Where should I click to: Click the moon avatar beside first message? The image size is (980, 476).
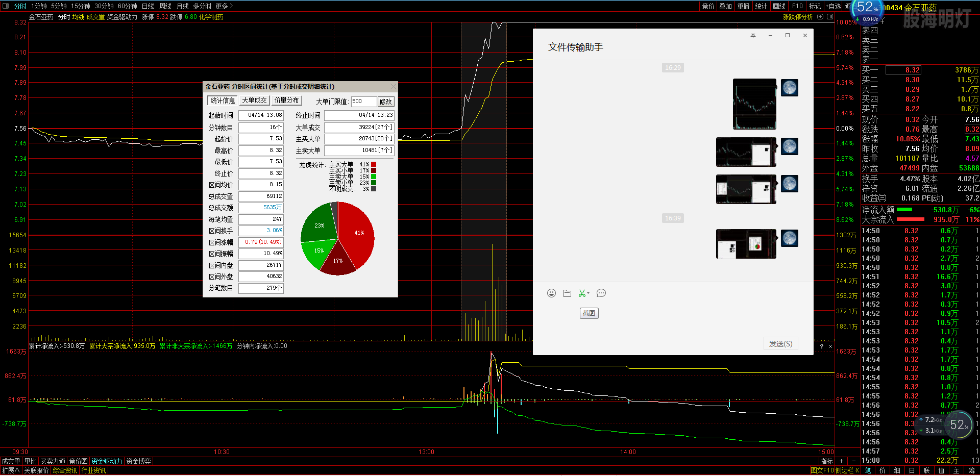790,88
